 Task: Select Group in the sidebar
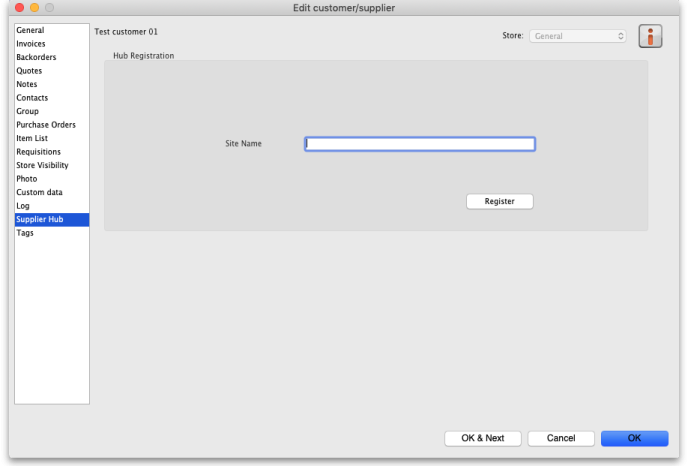point(27,112)
